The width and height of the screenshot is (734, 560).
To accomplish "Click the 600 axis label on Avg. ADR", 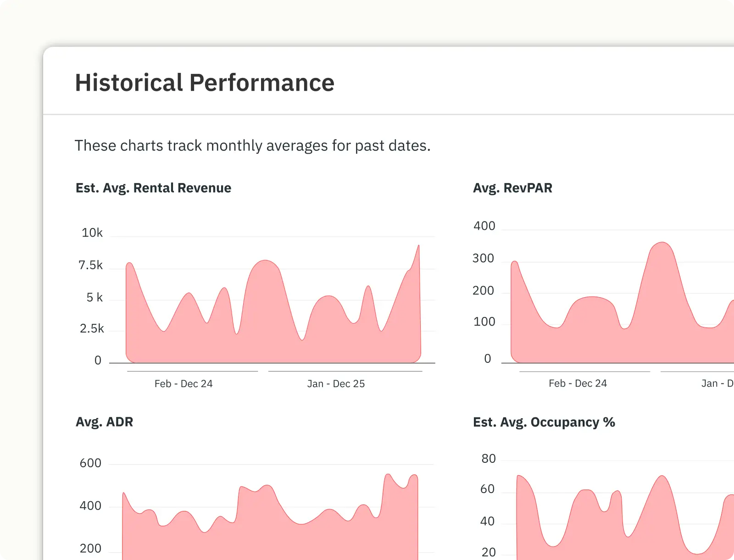I will [x=92, y=463].
